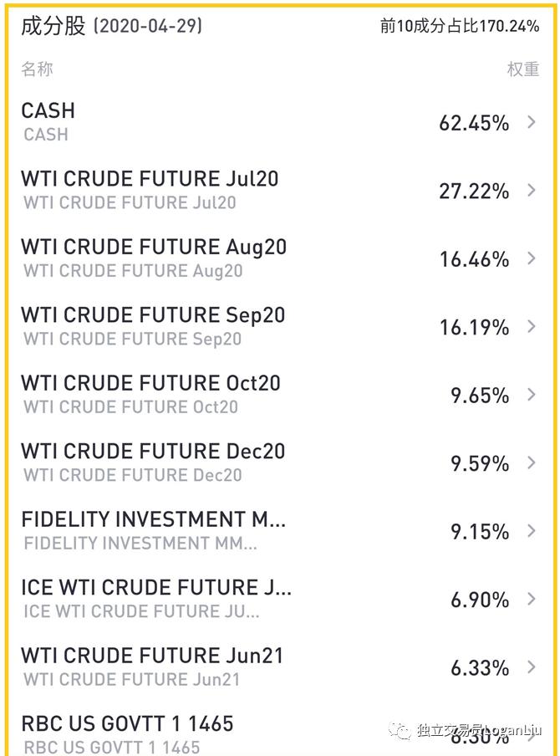
Task: Open the RBC US GOVTT holding
Action: [x=127, y=724]
